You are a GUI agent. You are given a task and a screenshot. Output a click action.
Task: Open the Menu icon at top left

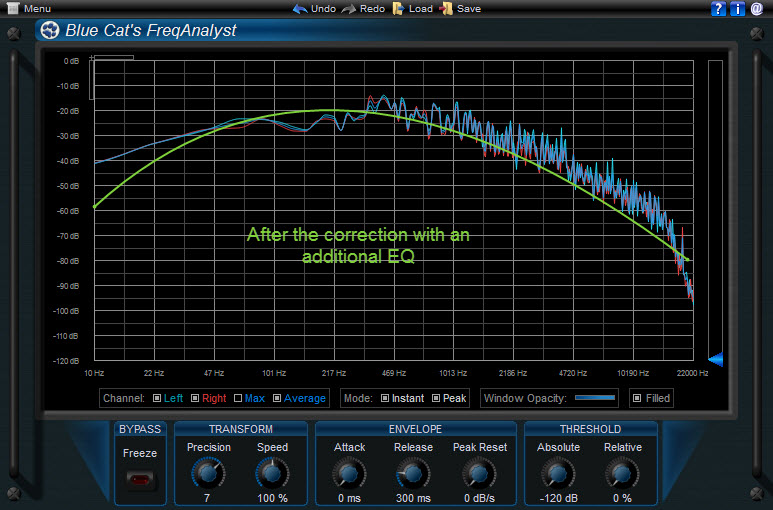point(13,8)
